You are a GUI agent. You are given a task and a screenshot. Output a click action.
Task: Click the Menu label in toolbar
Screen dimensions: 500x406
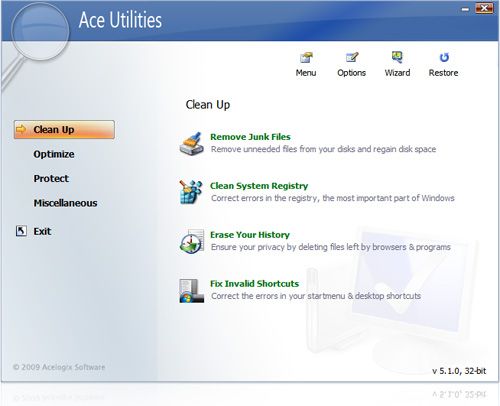tap(306, 73)
